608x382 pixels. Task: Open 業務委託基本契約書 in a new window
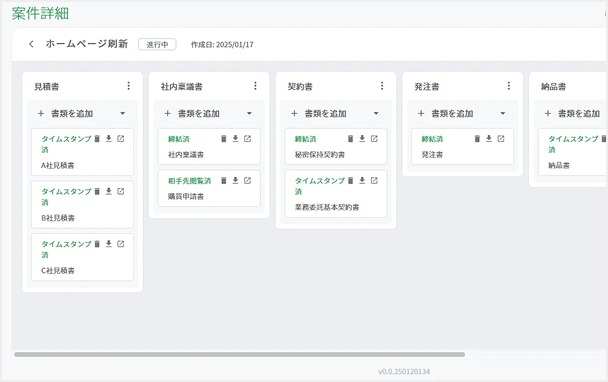(374, 180)
